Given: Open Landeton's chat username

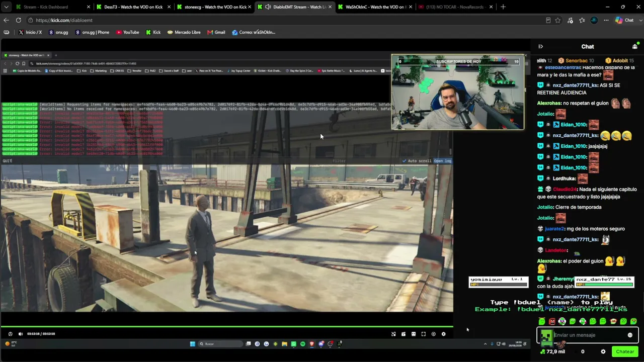Looking at the screenshot, I should coord(556,250).
